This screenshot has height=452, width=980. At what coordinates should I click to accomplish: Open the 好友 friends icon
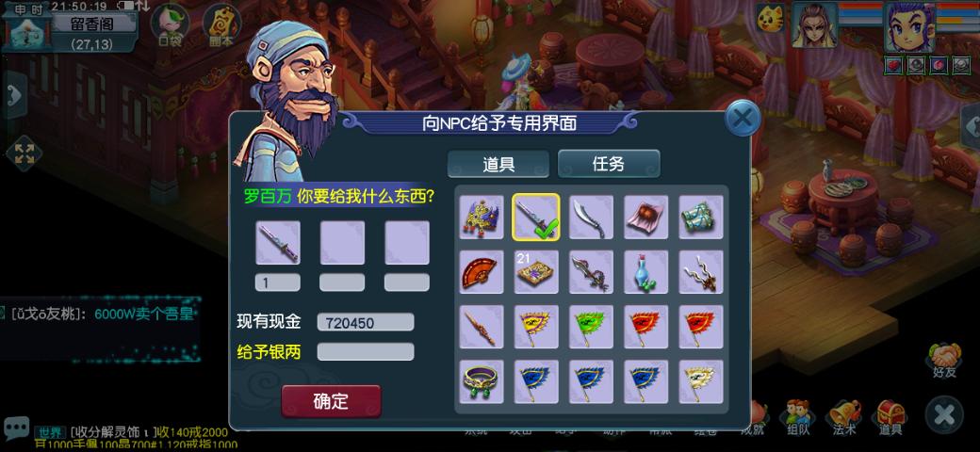coord(944,361)
